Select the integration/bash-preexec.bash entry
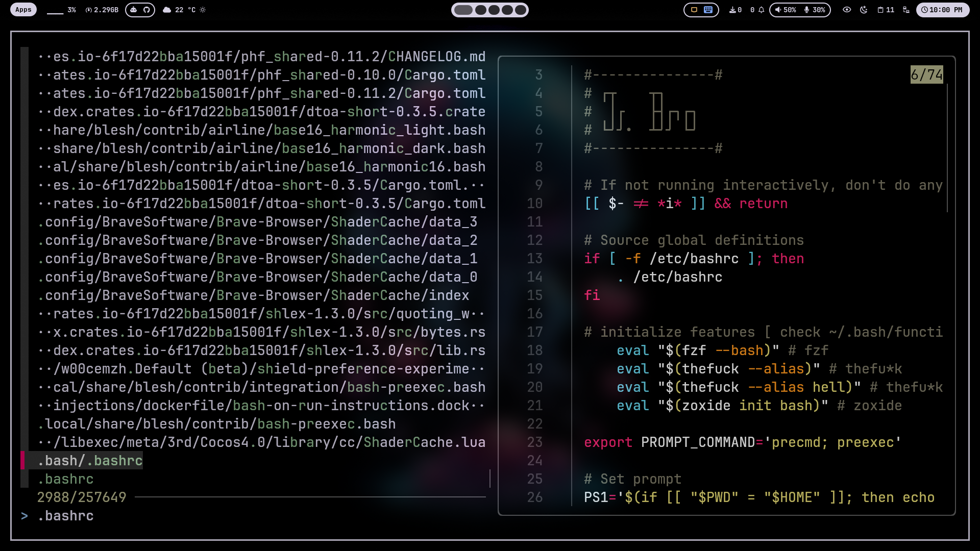The image size is (980, 551). (x=261, y=387)
